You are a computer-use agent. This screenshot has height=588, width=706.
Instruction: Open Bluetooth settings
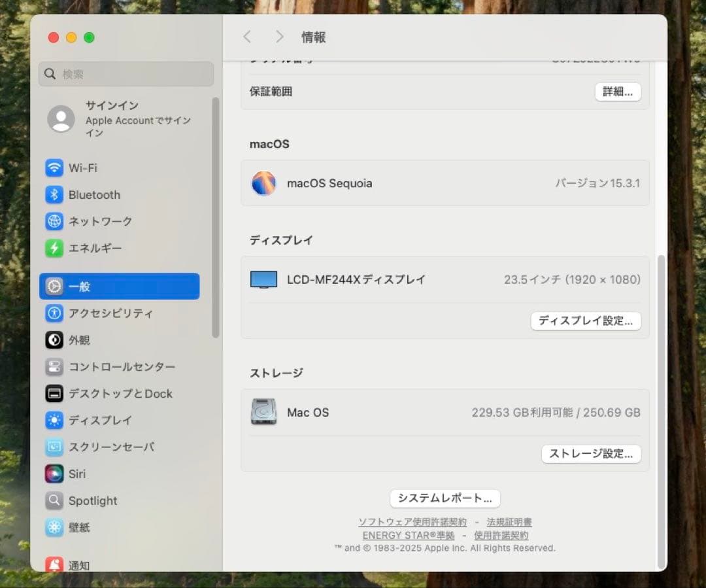coord(94,195)
